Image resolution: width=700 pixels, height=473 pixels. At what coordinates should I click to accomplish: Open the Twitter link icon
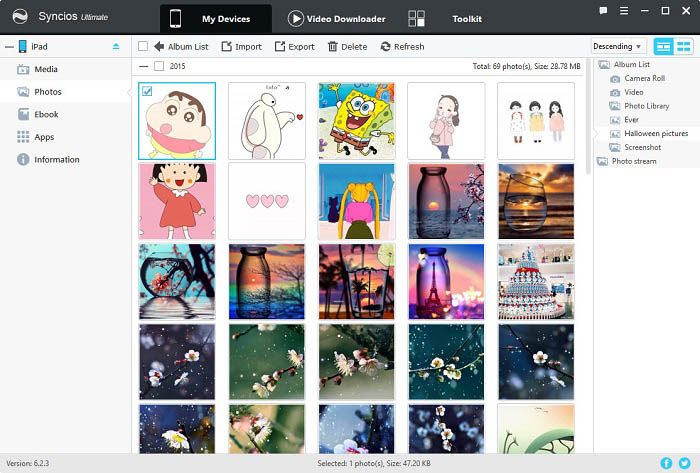click(684, 463)
